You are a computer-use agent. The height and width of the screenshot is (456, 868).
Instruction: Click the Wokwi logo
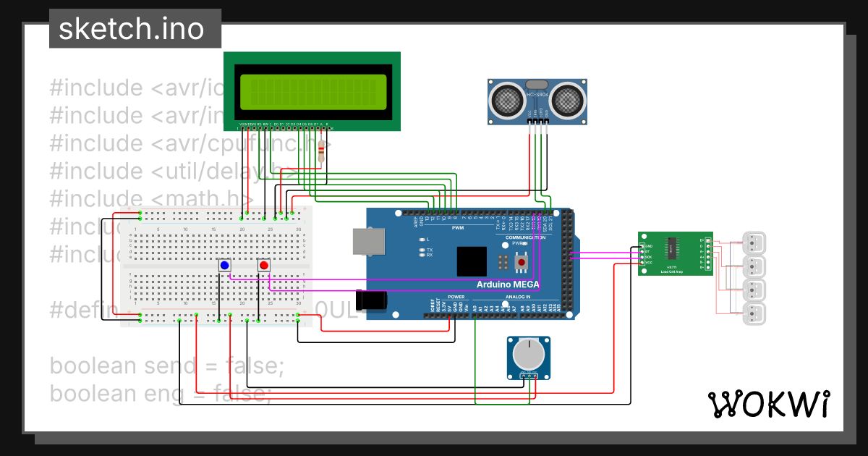768,405
